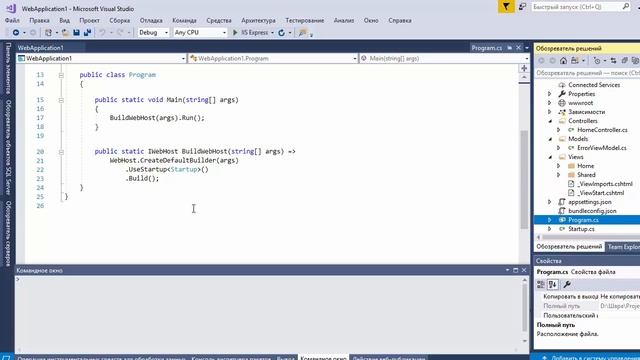This screenshot has width=640, height=360.
Task: Expand the Properties node in Solution Explorer
Action: 550,94
